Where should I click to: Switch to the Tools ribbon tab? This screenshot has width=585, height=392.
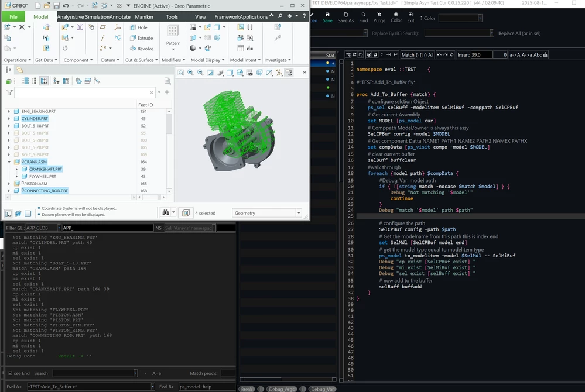pos(172,16)
